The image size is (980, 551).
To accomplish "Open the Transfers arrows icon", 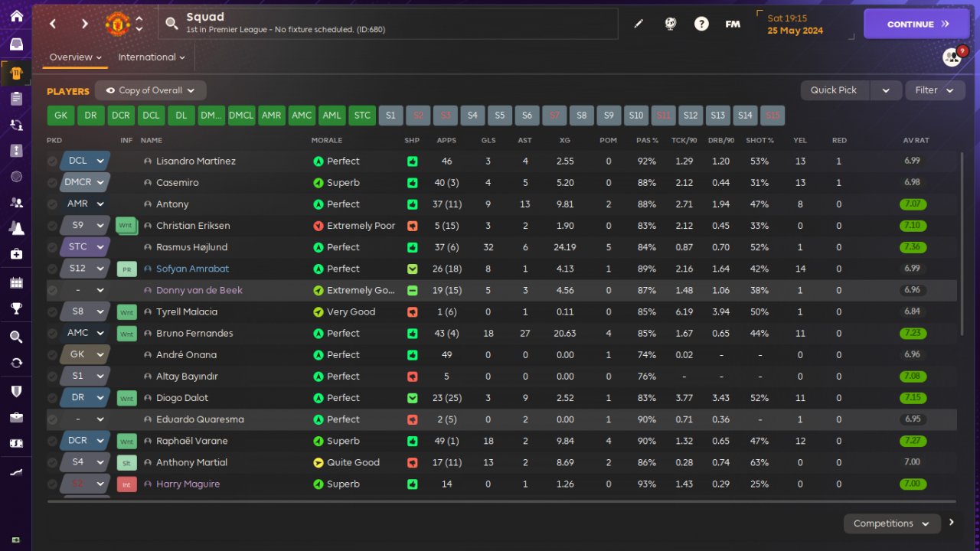I will [16, 363].
